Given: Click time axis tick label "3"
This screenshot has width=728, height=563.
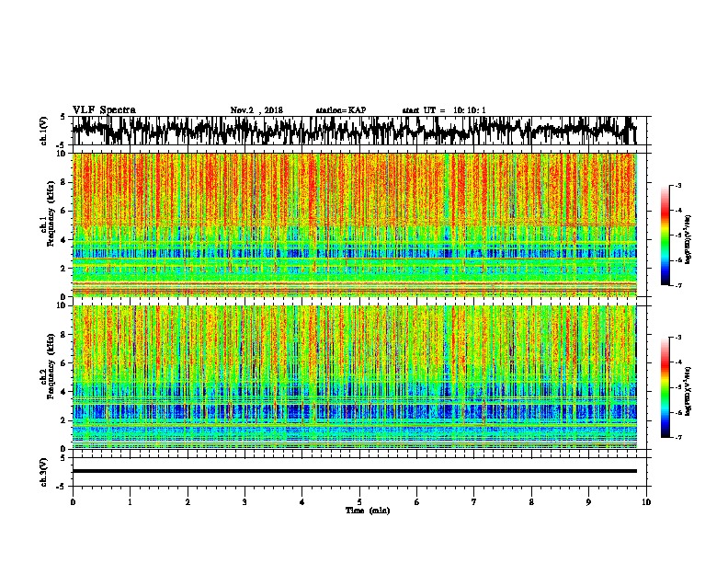Looking at the screenshot, I should coord(245,502).
